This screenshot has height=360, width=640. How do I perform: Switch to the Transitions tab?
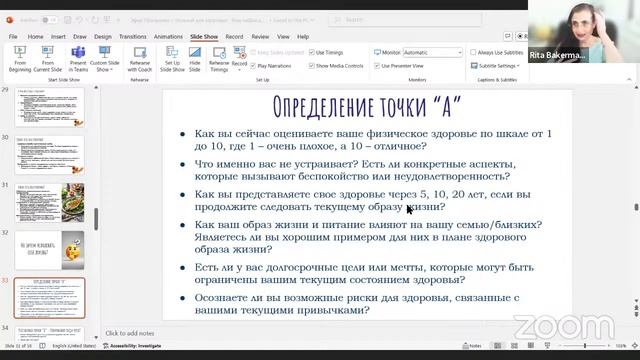click(x=133, y=36)
